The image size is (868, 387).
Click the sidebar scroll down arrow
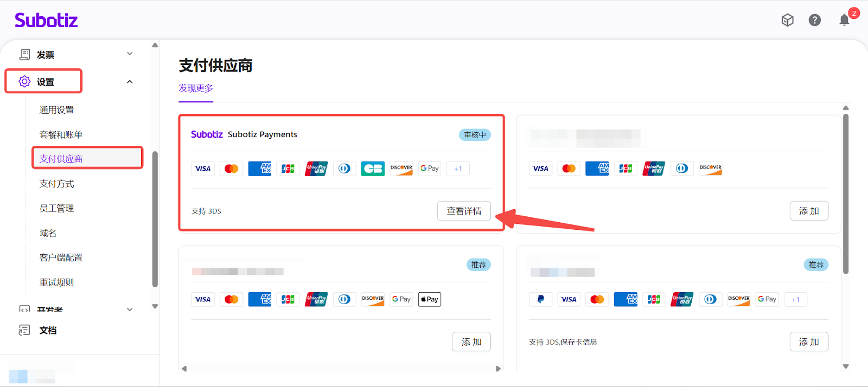155,306
